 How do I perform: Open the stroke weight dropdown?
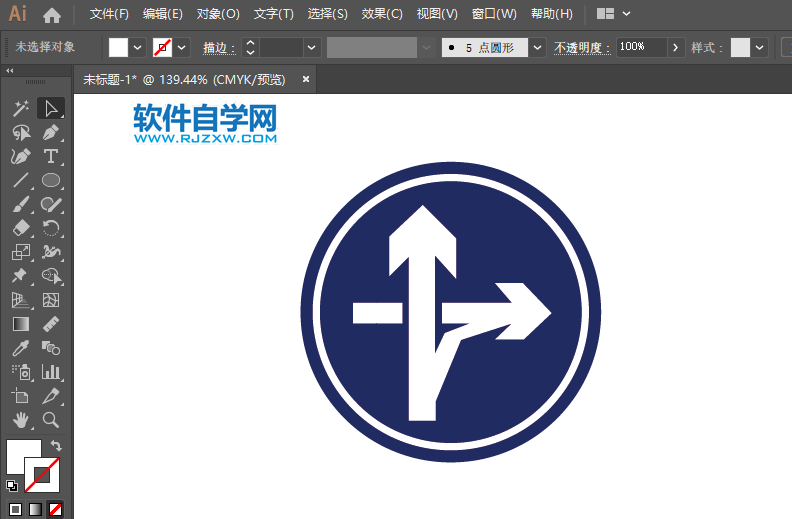312,48
